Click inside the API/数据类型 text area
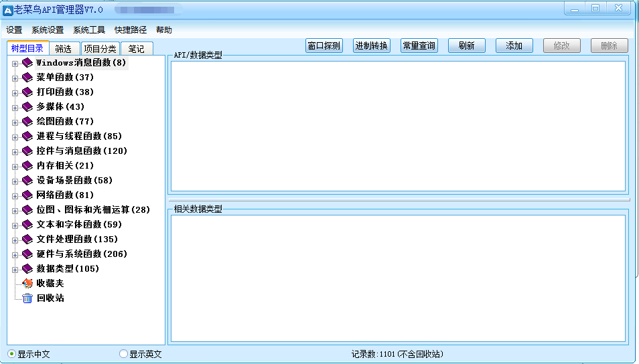Screen dimensions: 639x364 point(398,126)
